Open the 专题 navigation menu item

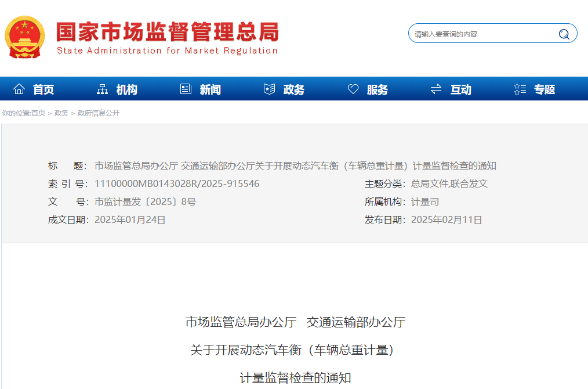[x=544, y=89]
